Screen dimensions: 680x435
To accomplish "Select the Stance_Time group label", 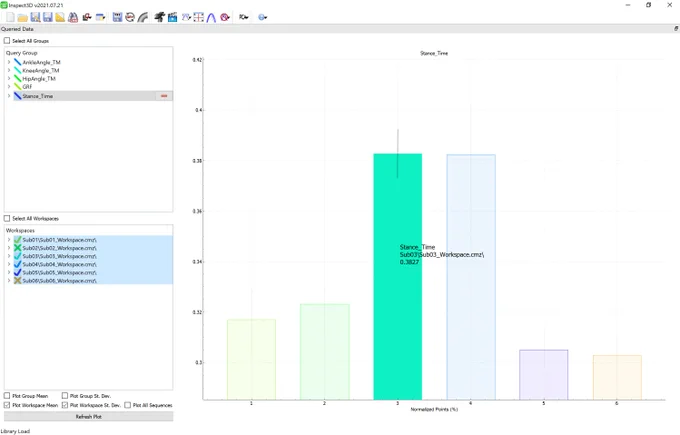I will click(x=38, y=96).
